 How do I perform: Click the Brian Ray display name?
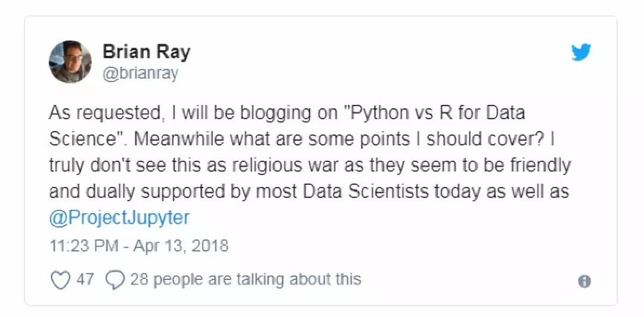pos(146,52)
